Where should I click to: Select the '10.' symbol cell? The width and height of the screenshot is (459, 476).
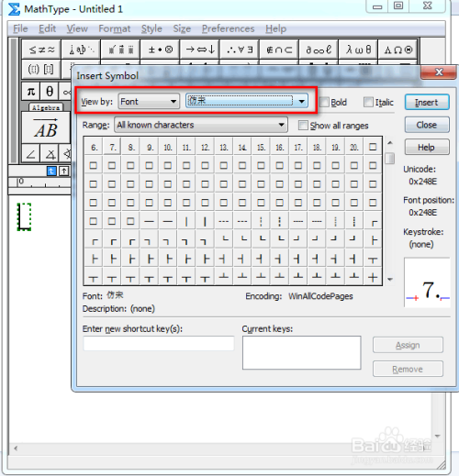pos(168,148)
